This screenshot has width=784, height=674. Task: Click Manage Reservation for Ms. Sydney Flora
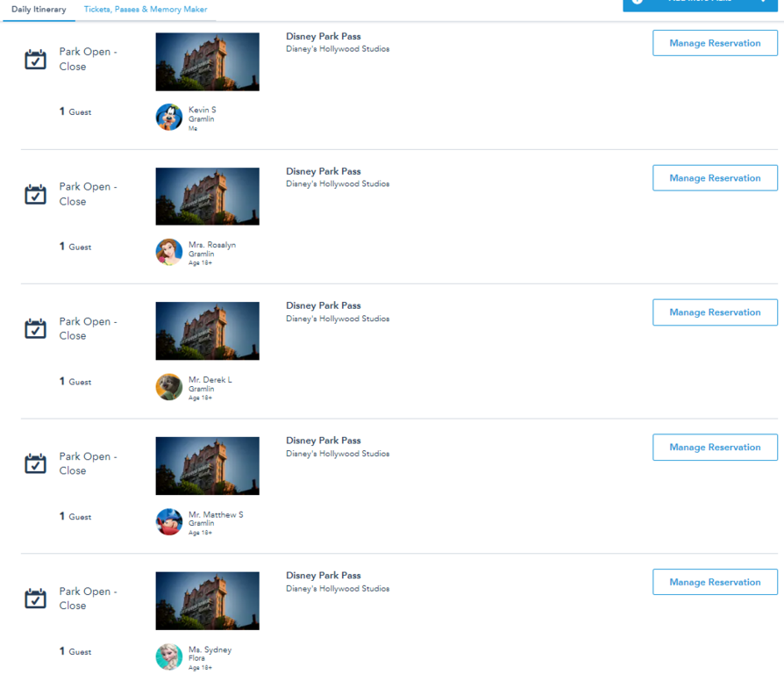point(715,582)
